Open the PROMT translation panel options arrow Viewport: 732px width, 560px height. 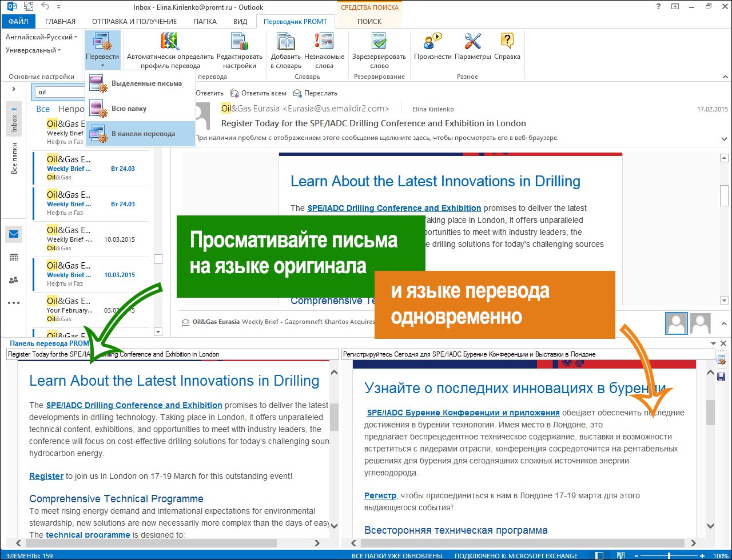(714, 343)
